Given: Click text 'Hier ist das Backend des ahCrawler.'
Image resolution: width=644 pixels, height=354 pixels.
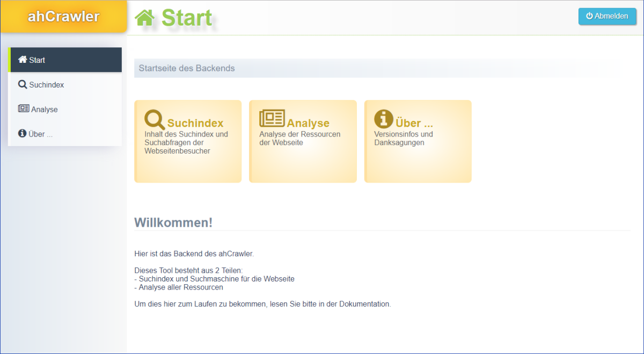Looking at the screenshot, I should pyautogui.click(x=194, y=253).
